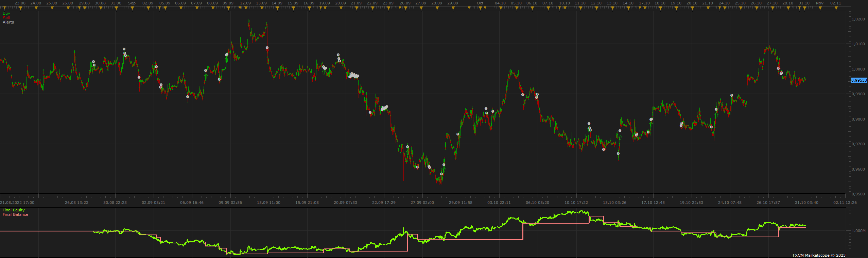This screenshot has width=868, height=258.
Task: Click the green Buy legend label
Action: (6, 13)
